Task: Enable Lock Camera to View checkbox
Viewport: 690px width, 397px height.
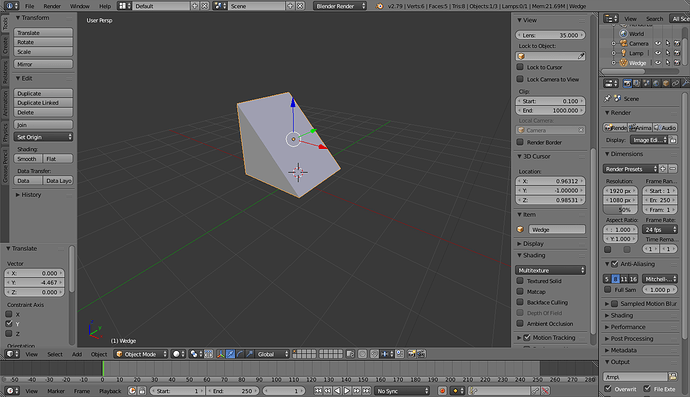Action: (520, 79)
